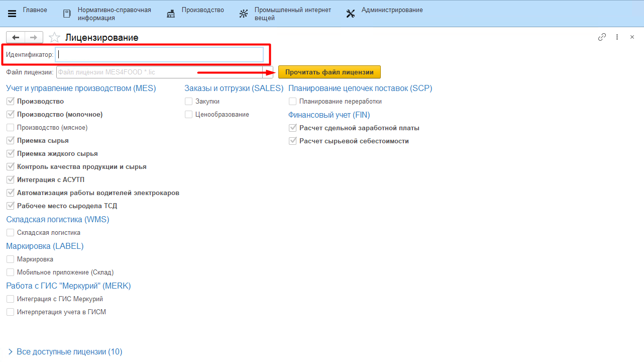
Task: Enable the Производство (мясное) checkbox
Action: 11,128
